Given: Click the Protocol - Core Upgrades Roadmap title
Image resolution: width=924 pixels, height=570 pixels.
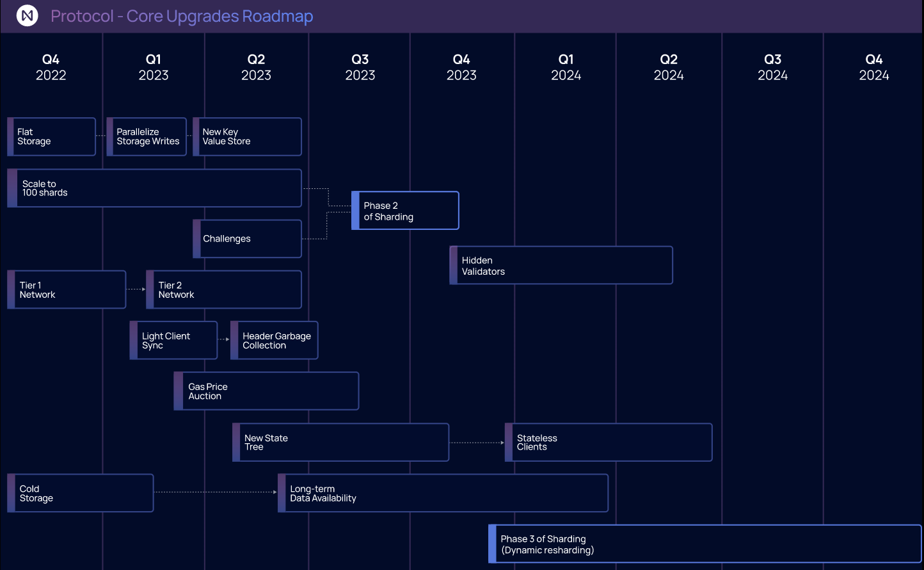Looking at the screenshot, I should [x=182, y=16].
